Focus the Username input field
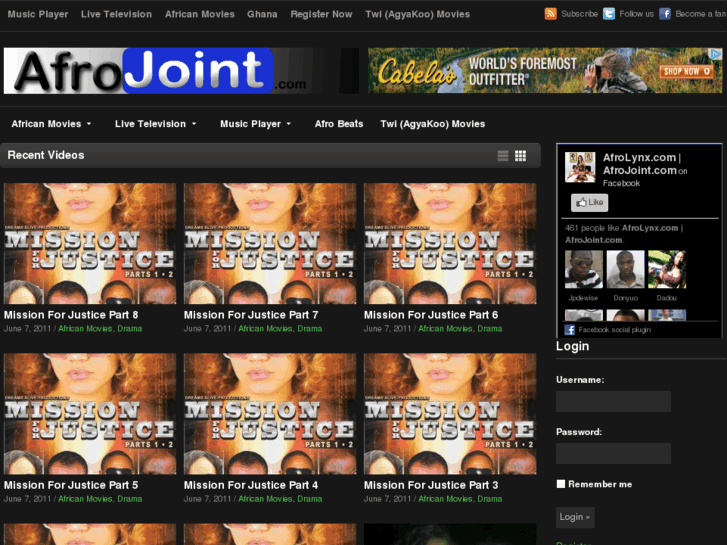This screenshot has width=727, height=545. click(613, 401)
